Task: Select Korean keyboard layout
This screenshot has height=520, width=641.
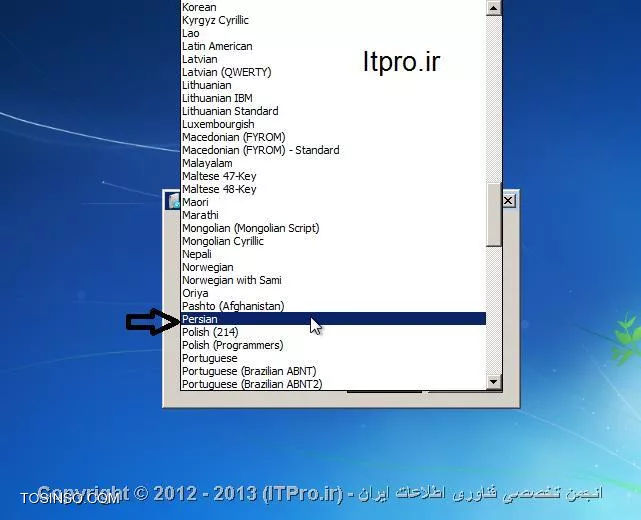Action: pos(333,7)
